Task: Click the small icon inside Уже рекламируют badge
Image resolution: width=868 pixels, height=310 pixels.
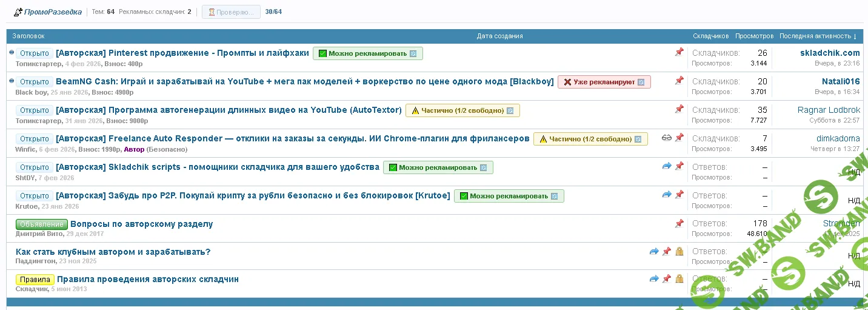Action: pos(641,82)
